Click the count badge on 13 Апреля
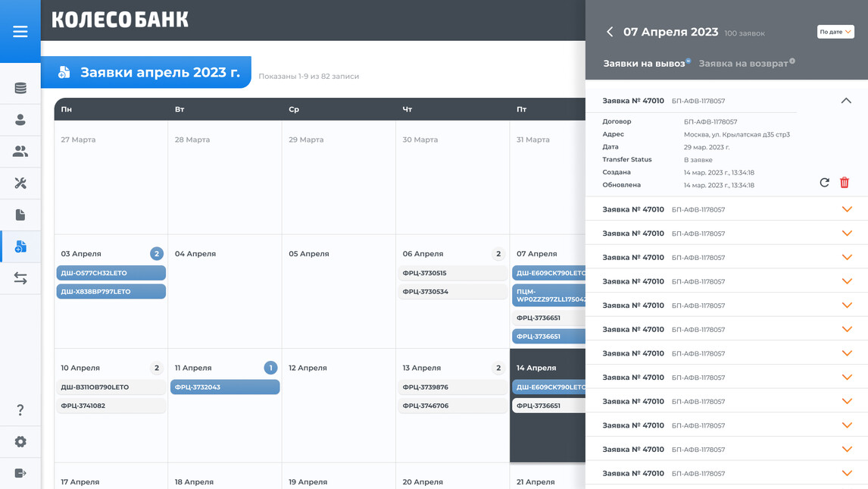Viewport: 868px width, 489px height. coord(498,368)
